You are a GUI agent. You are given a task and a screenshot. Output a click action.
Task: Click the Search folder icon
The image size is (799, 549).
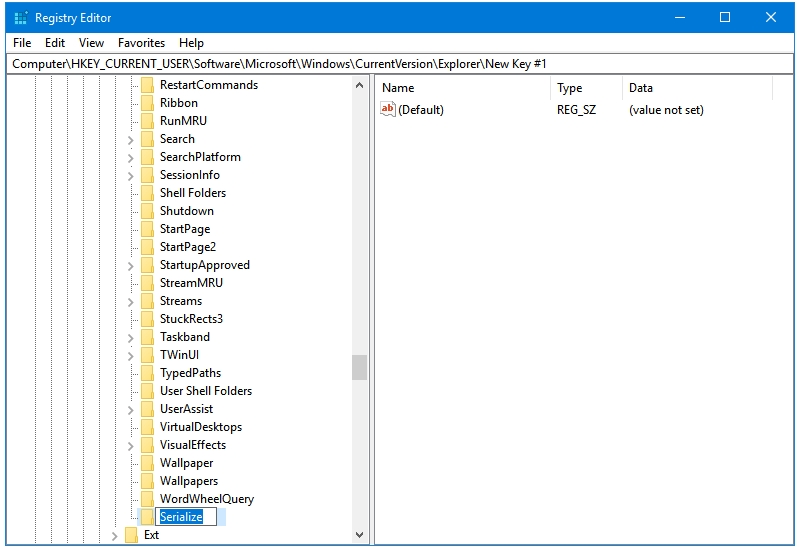point(147,139)
